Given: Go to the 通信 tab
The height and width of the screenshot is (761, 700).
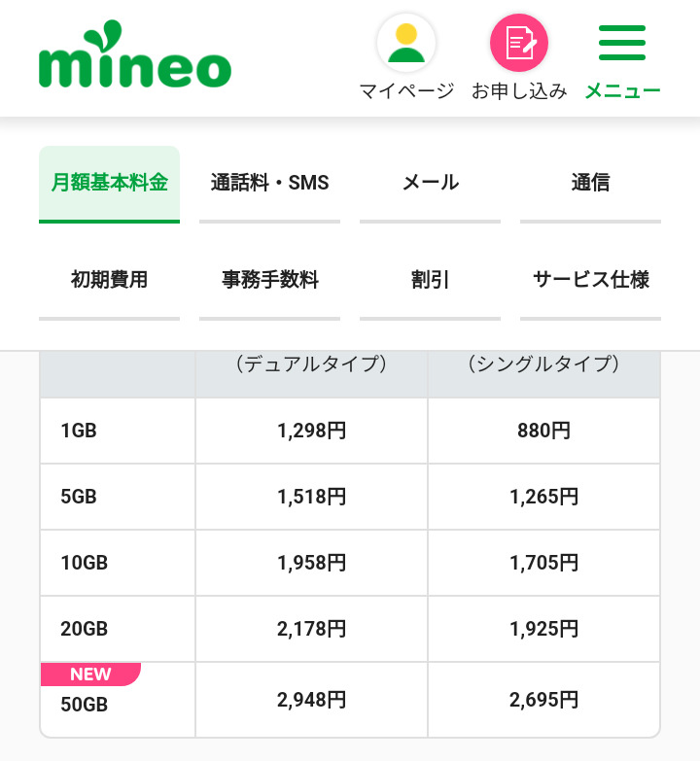Looking at the screenshot, I should pos(590,183).
